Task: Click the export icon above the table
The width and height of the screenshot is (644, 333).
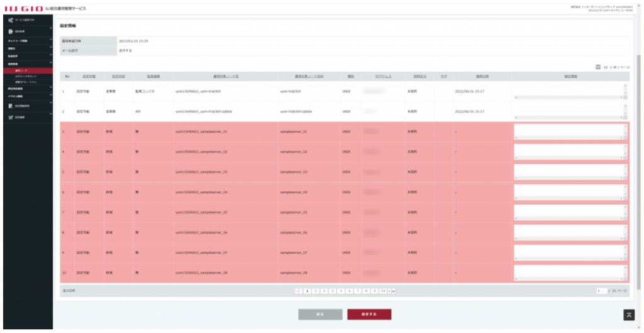Action: pyautogui.click(x=598, y=67)
